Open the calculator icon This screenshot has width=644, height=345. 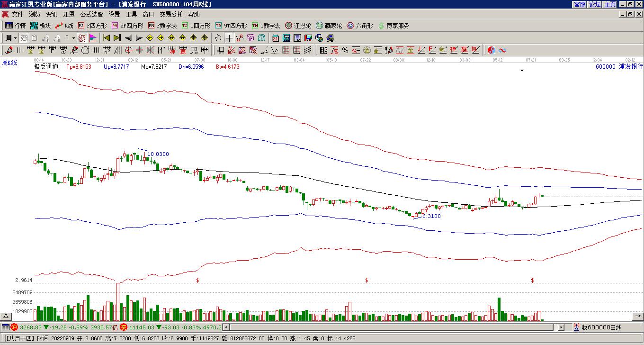(286, 38)
